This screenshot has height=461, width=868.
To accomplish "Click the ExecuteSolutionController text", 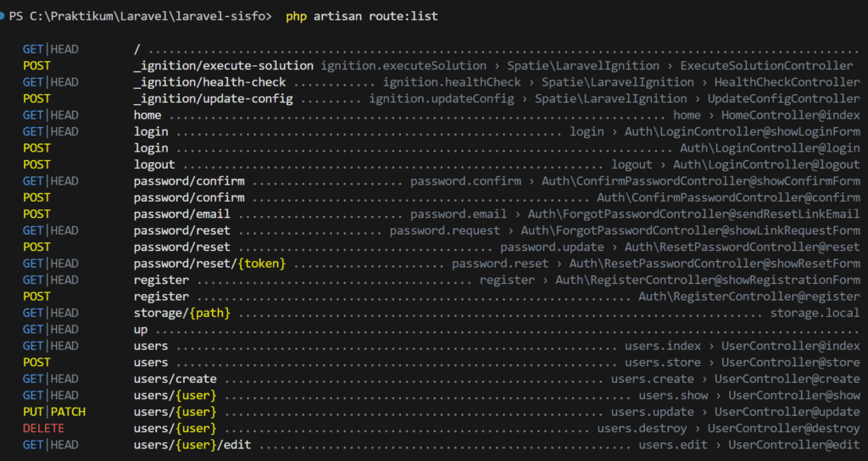I will point(766,66).
